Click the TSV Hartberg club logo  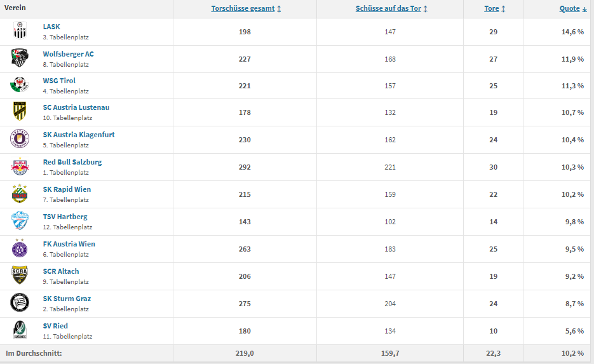(x=20, y=220)
